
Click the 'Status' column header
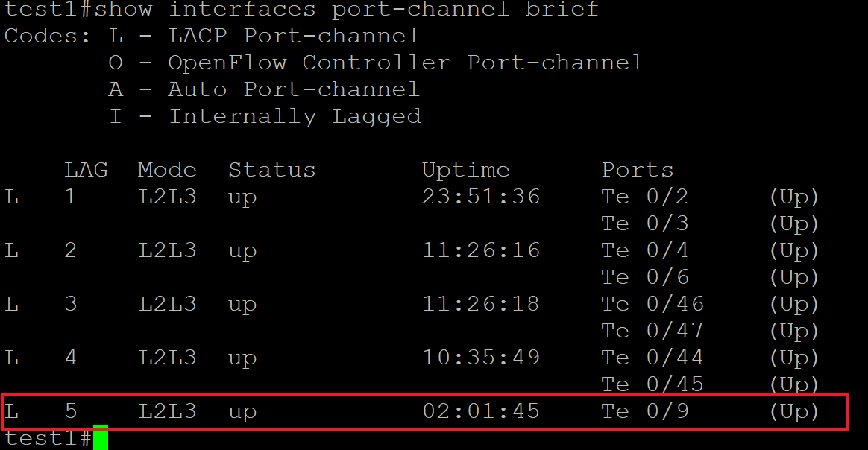(x=272, y=170)
